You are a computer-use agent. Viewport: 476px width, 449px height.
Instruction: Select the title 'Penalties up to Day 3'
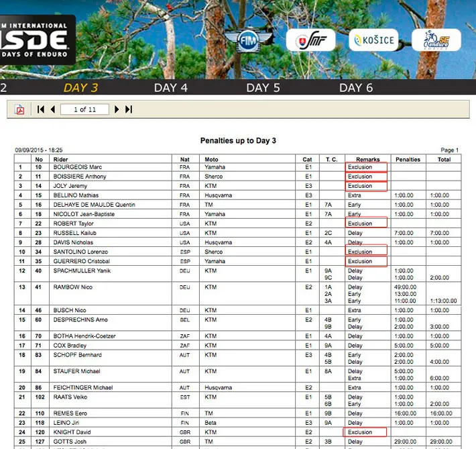click(238, 140)
